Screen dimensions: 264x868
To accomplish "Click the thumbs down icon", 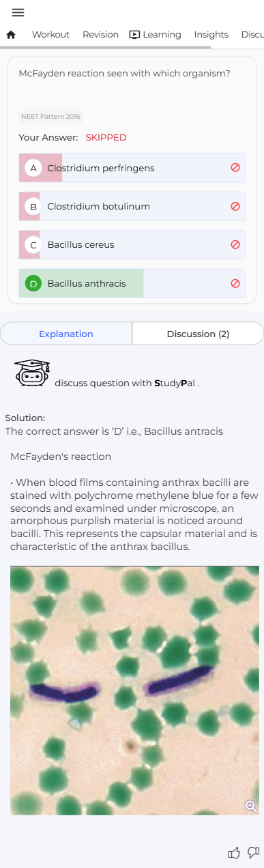I will (x=254, y=852).
